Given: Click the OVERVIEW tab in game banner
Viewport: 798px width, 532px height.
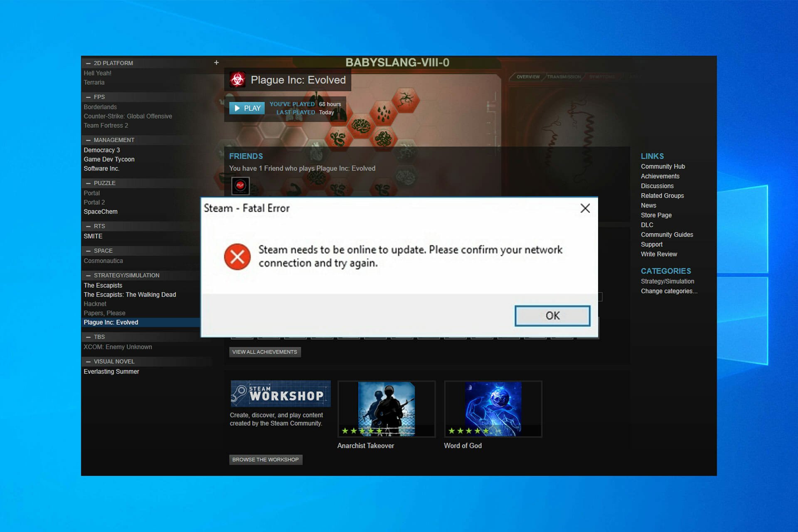Looking at the screenshot, I should (528, 77).
